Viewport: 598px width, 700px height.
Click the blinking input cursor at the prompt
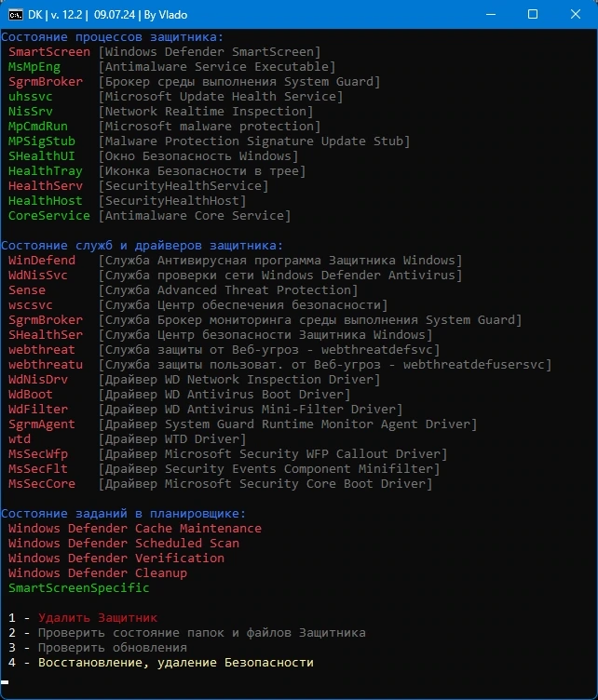click(x=5, y=681)
